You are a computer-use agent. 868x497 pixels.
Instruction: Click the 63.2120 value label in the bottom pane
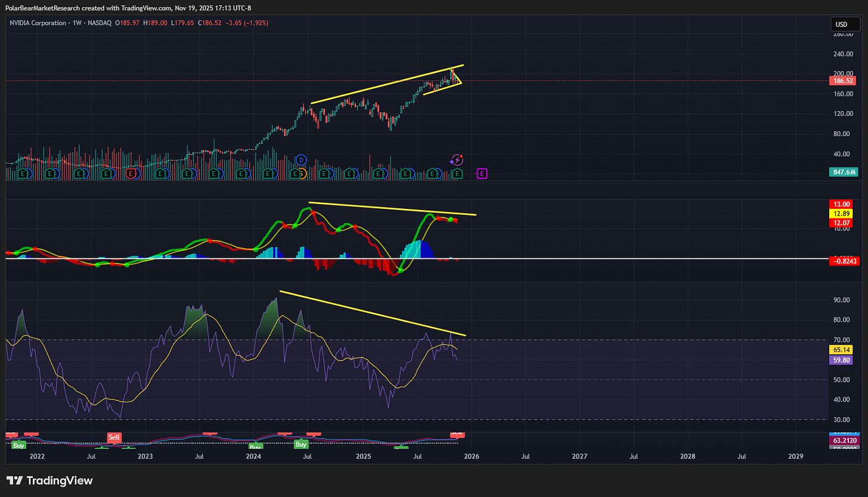coord(843,439)
